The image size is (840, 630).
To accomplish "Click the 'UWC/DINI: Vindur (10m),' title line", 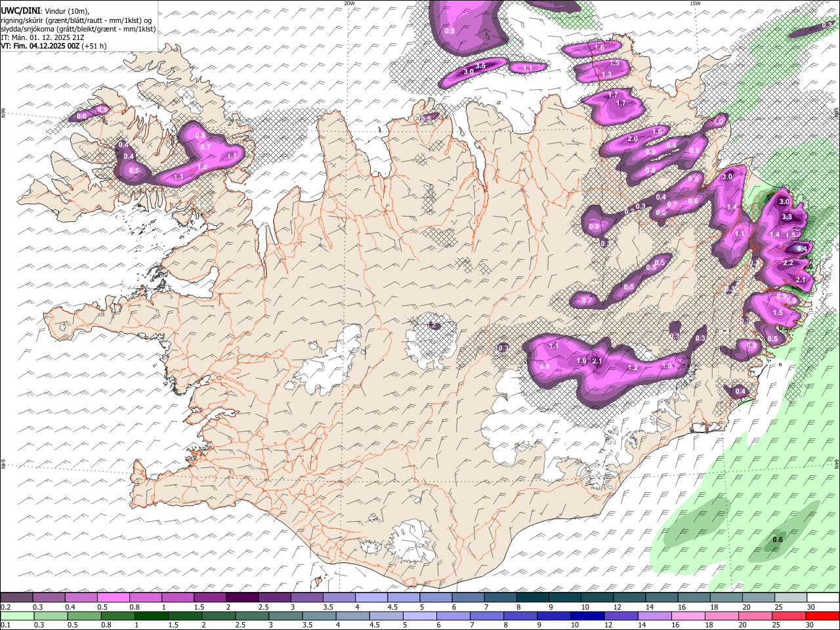I will 45,11.
